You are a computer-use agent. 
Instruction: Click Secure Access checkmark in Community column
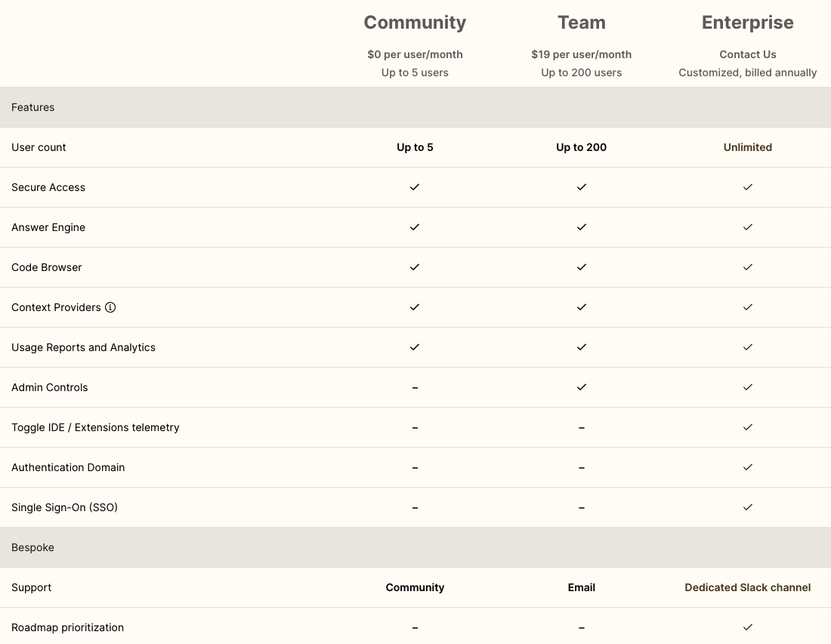coord(415,187)
